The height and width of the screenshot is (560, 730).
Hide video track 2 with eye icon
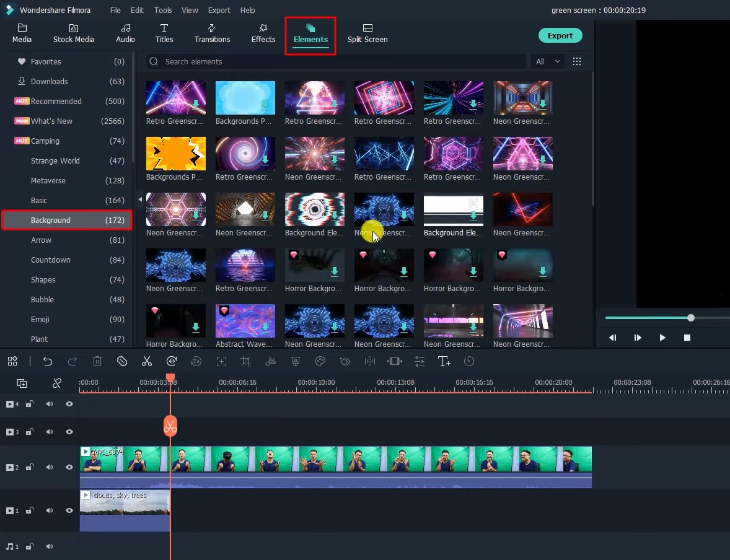[69, 467]
